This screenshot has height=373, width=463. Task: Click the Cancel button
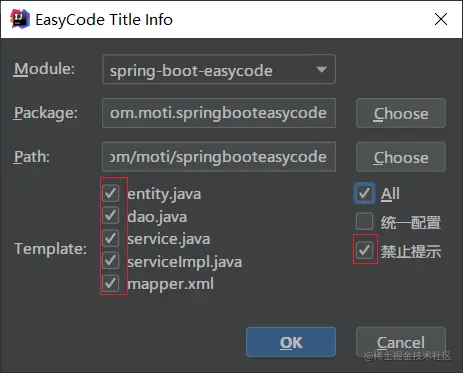coord(401,342)
